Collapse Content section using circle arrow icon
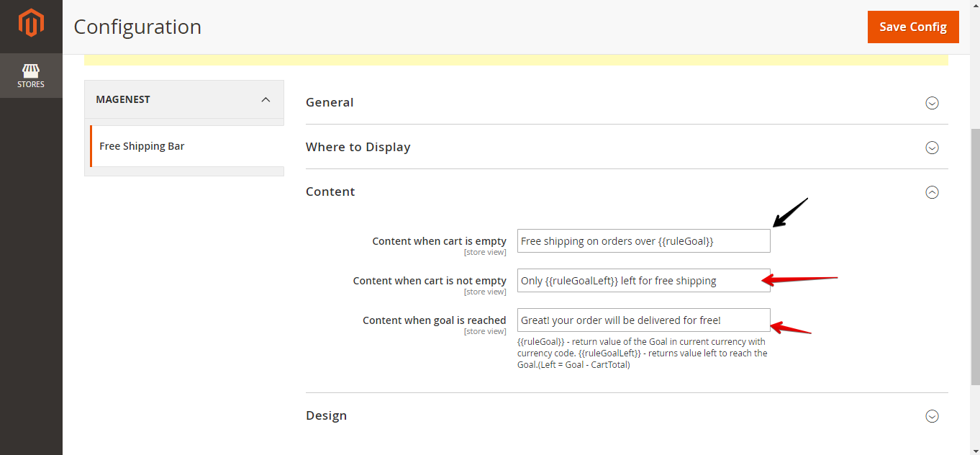 click(x=932, y=192)
